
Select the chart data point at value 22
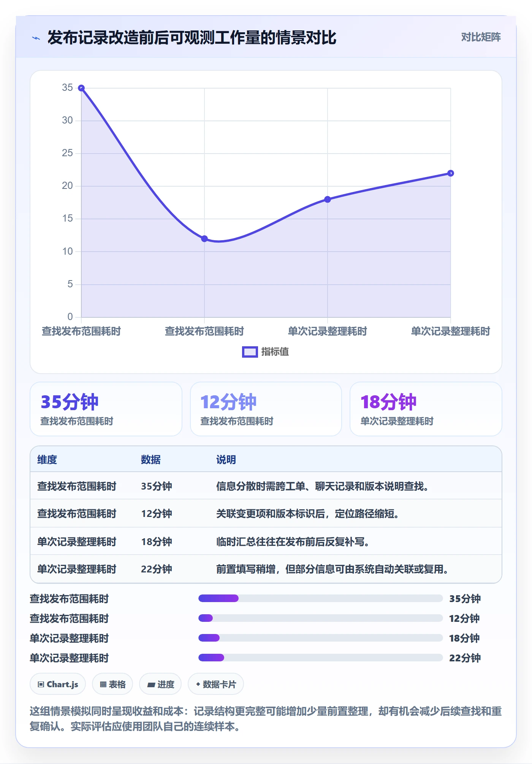click(451, 173)
